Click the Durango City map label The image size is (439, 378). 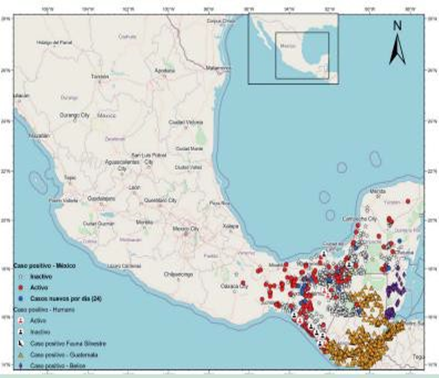coord(74,115)
